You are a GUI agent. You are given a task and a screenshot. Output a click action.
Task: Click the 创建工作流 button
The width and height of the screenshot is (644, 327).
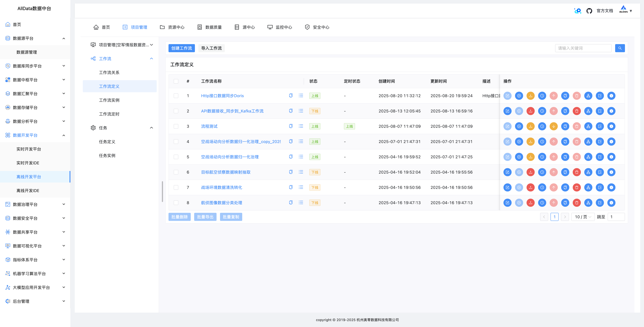[x=181, y=48]
